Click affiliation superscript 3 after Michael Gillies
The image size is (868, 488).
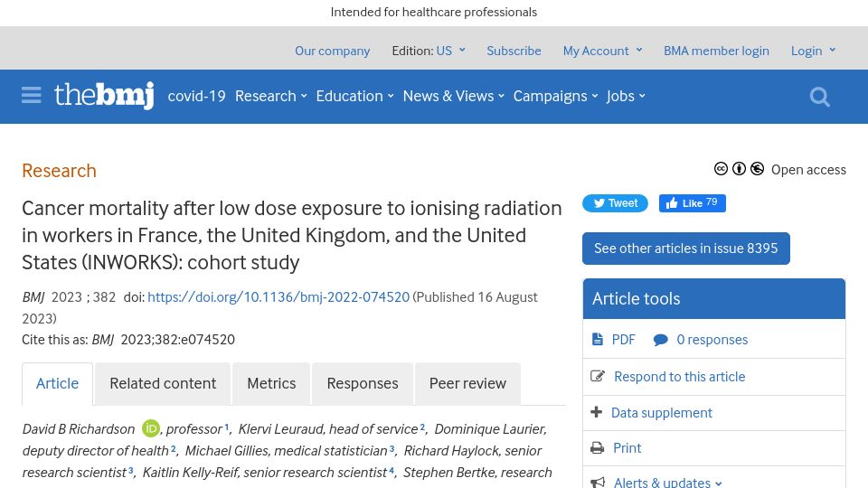pos(392,447)
